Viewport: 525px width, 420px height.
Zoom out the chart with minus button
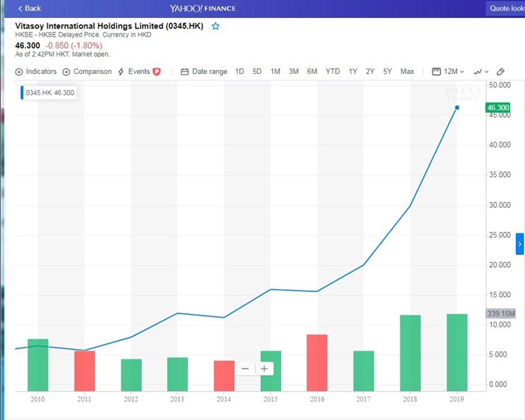click(245, 369)
